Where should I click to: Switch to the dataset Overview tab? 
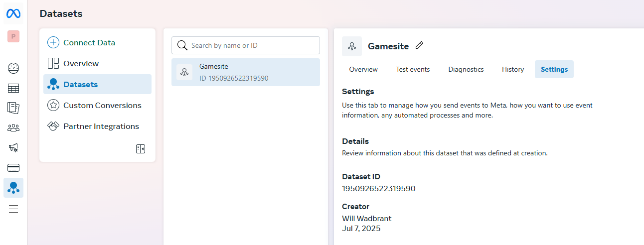[363, 69]
